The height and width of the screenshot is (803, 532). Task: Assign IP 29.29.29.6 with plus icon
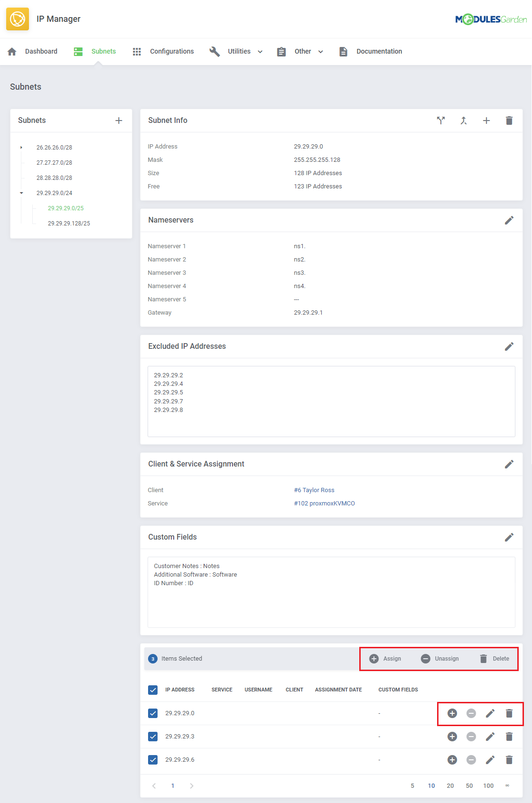tap(452, 760)
